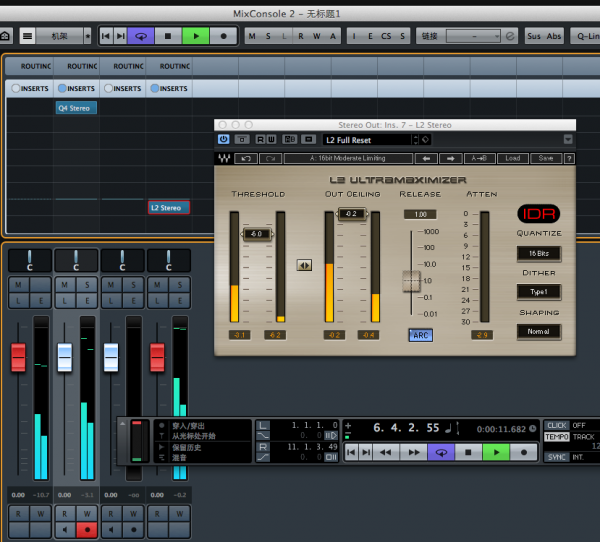The width and height of the screenshot is (600, 542).
Task: Toggle Abs absolute link mode
Action: (x=554, y=36)
